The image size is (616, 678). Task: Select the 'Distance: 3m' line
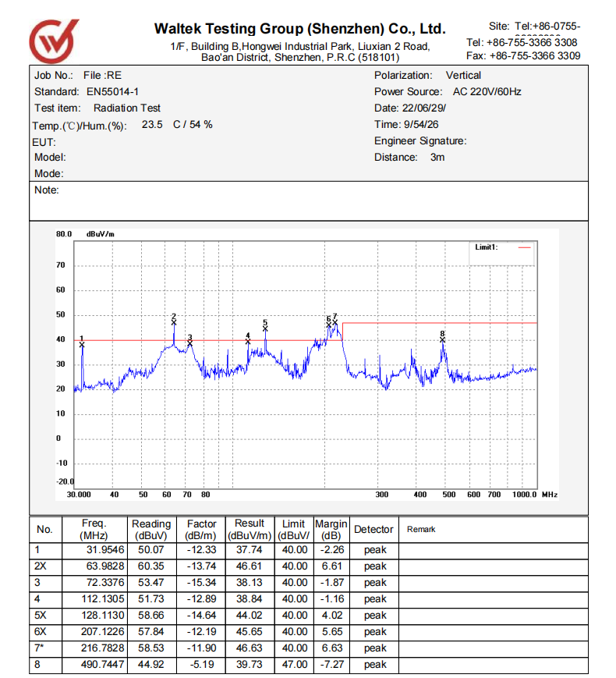tap(409, 158)
